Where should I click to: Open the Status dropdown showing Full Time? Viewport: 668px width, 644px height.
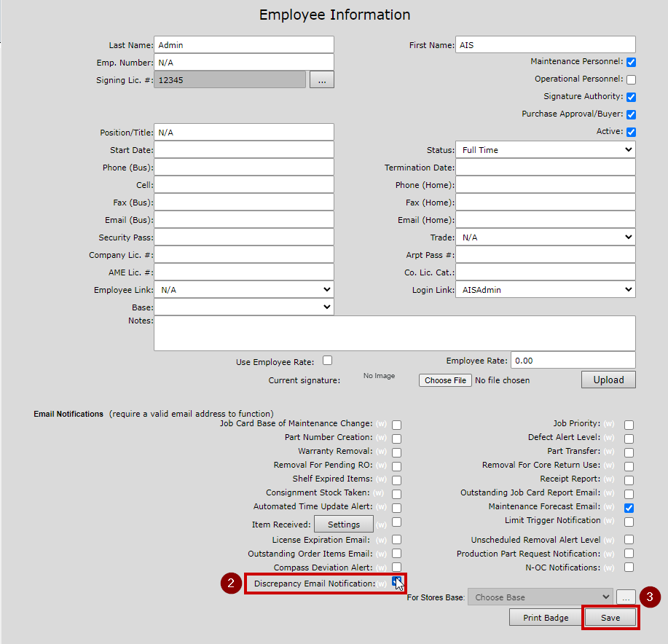coord(545,150)
